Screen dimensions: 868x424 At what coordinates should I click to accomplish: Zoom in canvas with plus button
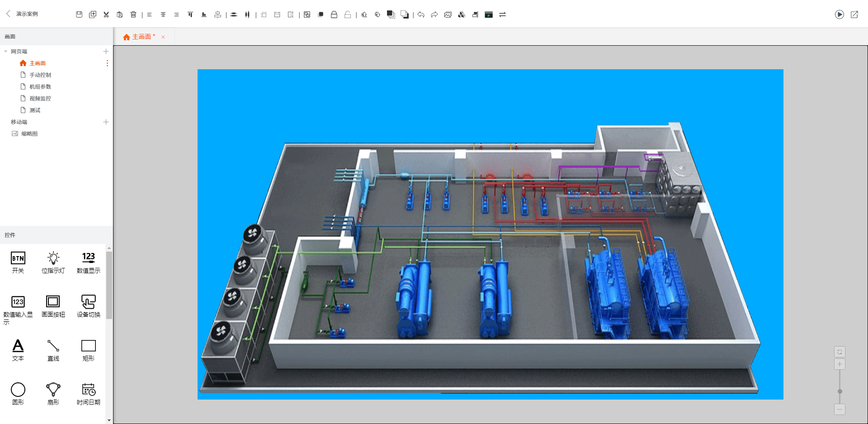[x=840, y=364]
